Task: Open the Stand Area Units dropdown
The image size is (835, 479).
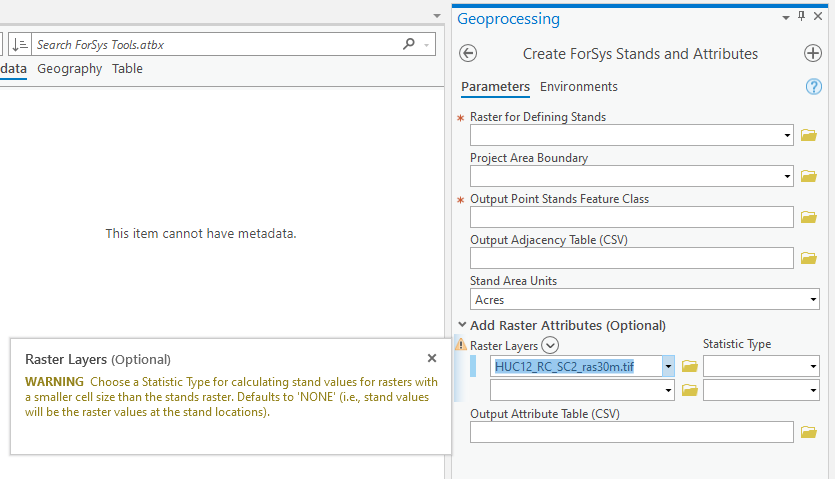Action: click(x=812, y=299)
